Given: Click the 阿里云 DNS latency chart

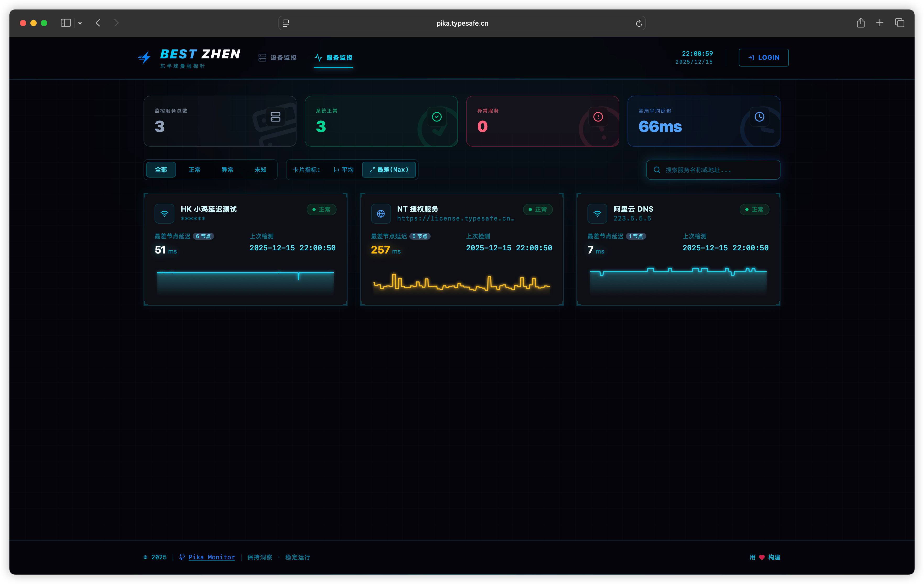Looking at the screenshot, I should click(678, 280).
